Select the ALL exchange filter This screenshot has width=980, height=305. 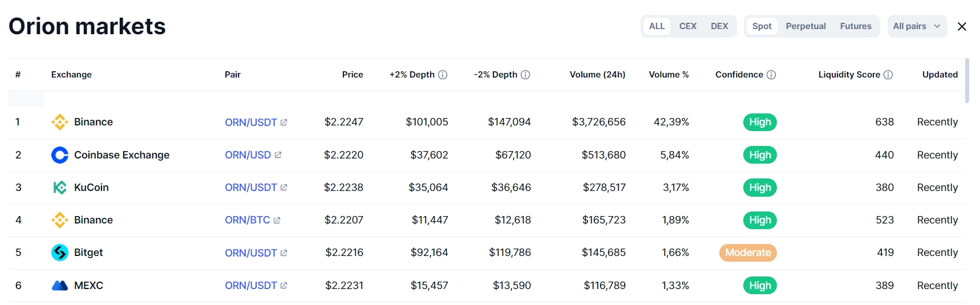tap(657, 26)
